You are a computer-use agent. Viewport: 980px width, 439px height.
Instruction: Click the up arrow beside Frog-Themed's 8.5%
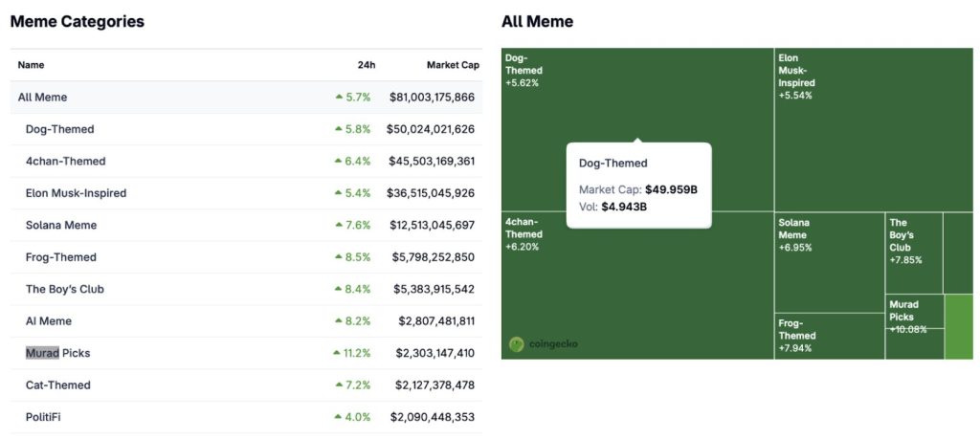339,257
